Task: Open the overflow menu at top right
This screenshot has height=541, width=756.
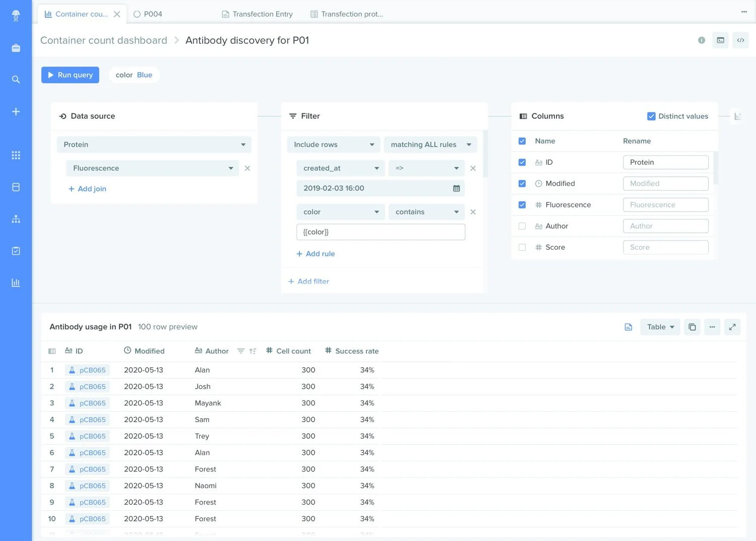Action: click(x=744, y=12)
